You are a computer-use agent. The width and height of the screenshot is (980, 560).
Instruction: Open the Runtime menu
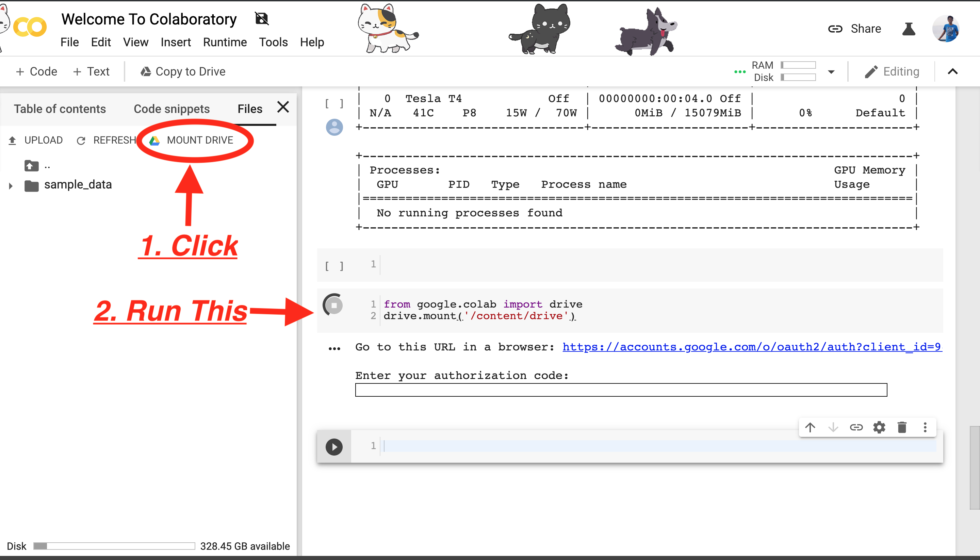(x=225, y=42)
